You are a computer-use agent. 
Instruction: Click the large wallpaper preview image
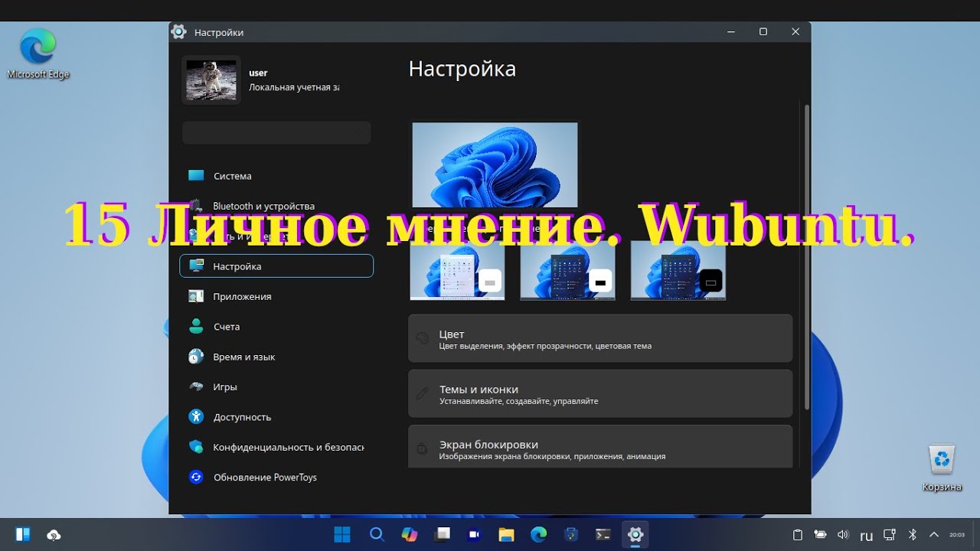pyautogui.click(x=495, y=165)
